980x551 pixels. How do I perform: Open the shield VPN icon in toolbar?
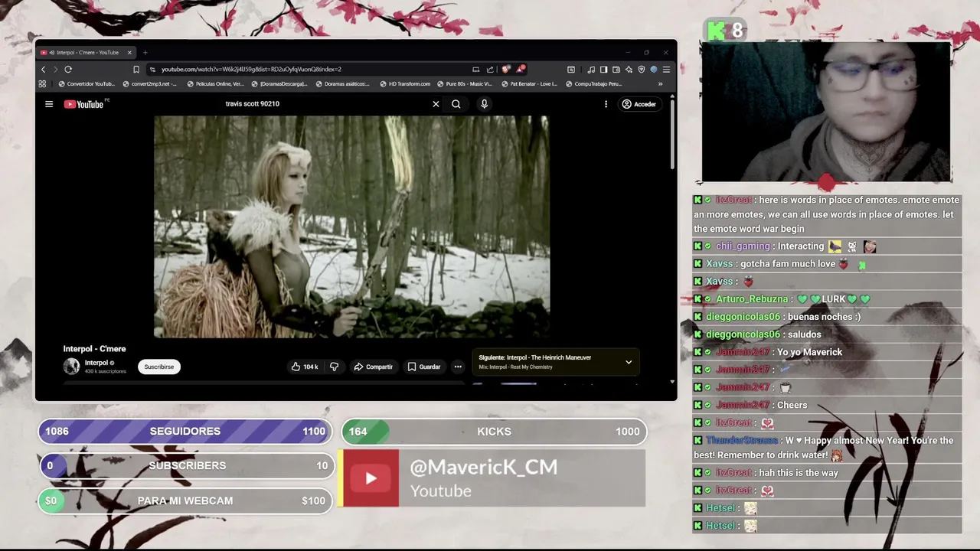642,70
